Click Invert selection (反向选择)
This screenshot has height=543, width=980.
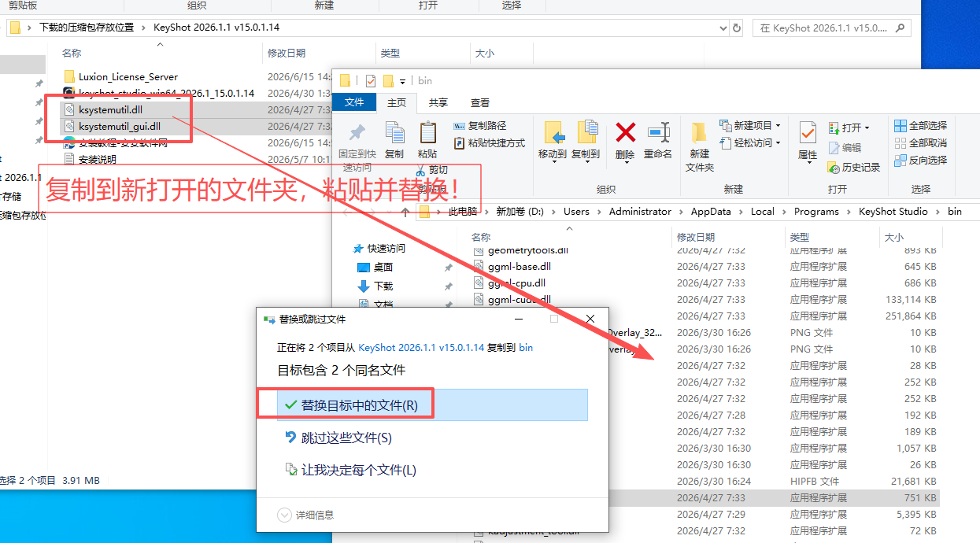tap(921, 161)
